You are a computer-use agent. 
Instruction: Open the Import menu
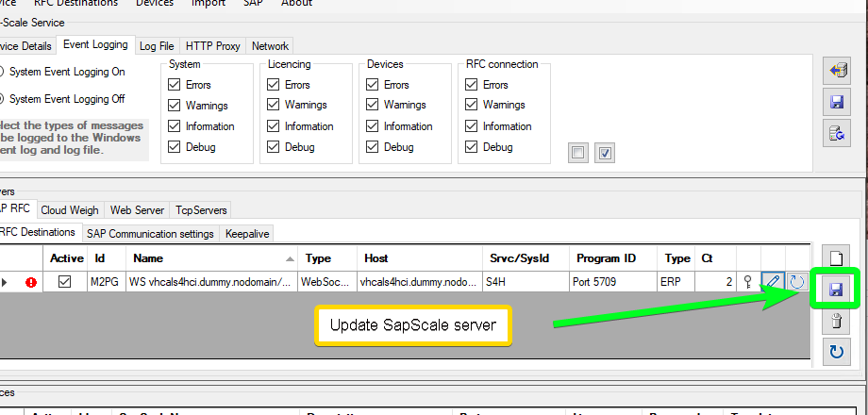point(208,3)
